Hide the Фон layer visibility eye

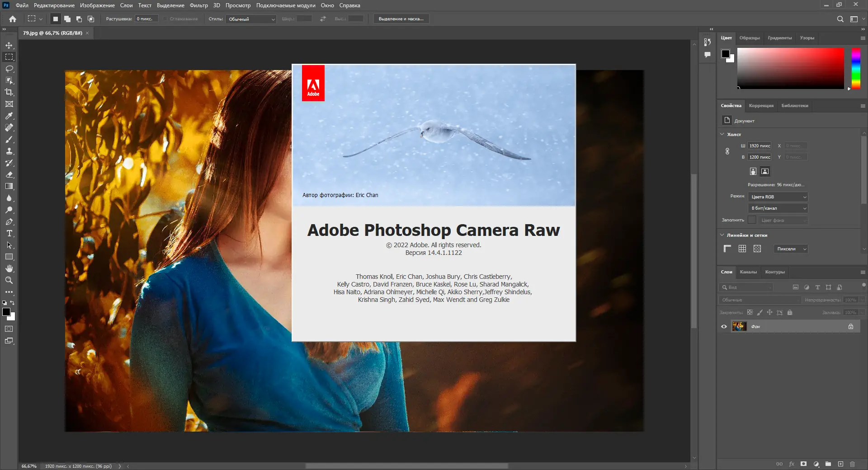724,326
